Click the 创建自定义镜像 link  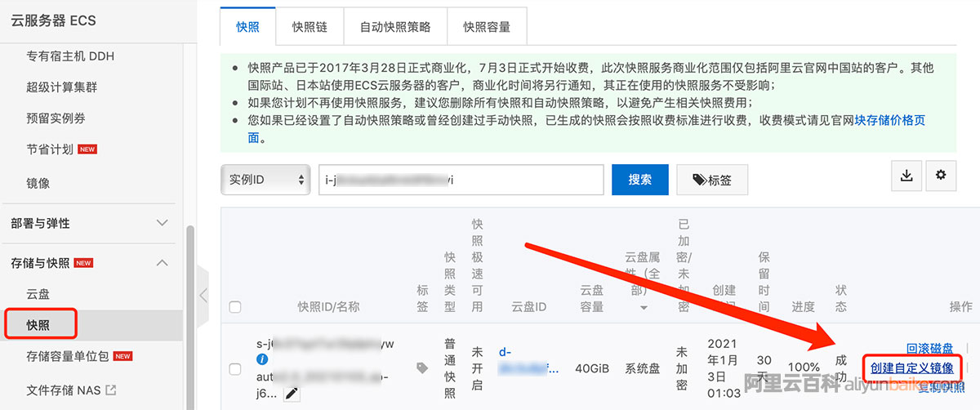(x=911, y=368)
